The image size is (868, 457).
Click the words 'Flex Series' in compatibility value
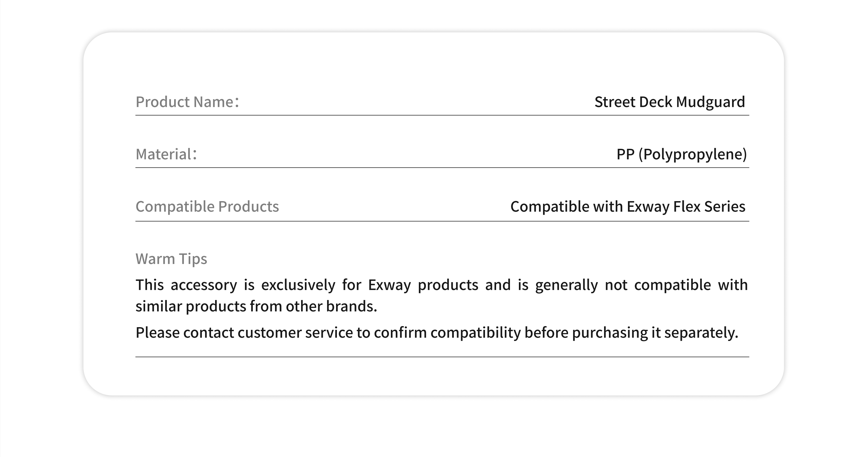coord(709,206)
